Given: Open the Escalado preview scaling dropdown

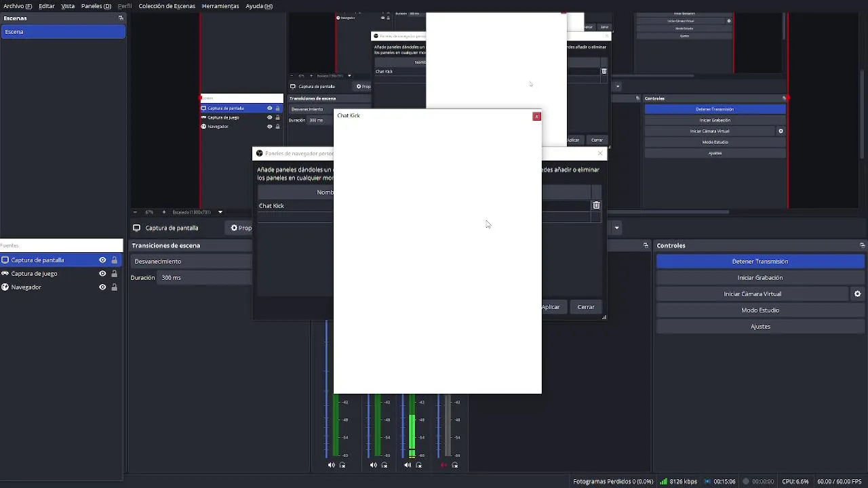Looking at the screenshot, I should 220,212.
